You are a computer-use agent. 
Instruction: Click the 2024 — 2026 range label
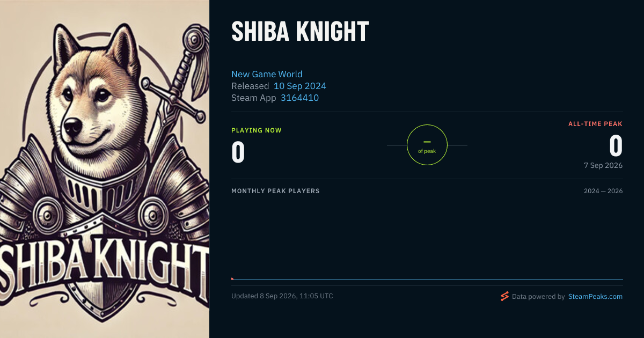pyautogui.click(x=603, y=191)
